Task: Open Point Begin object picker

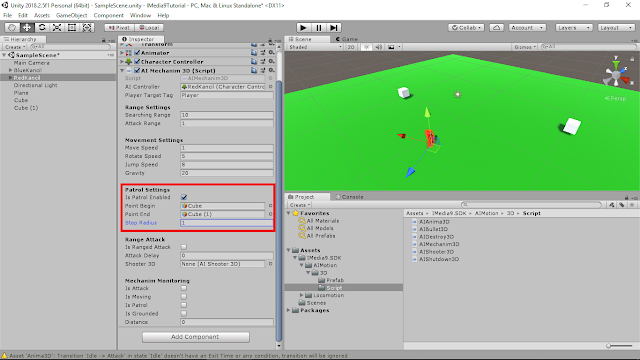Action: click(270, 206)
